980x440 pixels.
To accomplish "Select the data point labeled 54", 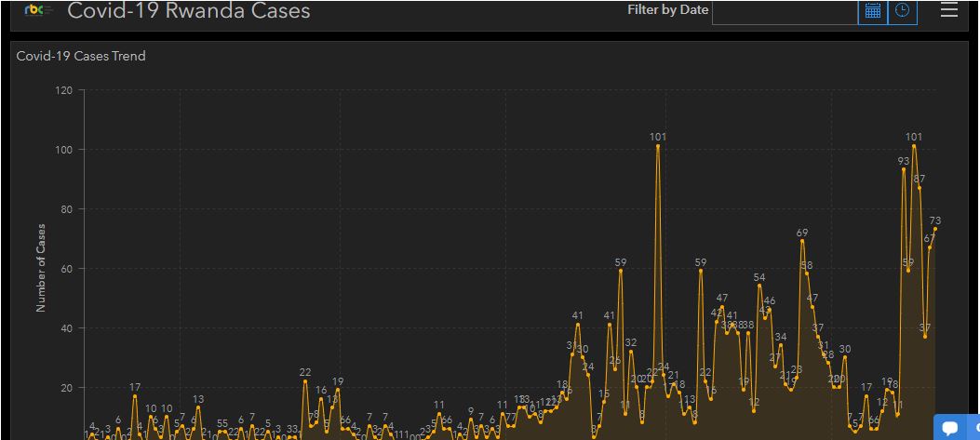I will (x=759, y=286).
